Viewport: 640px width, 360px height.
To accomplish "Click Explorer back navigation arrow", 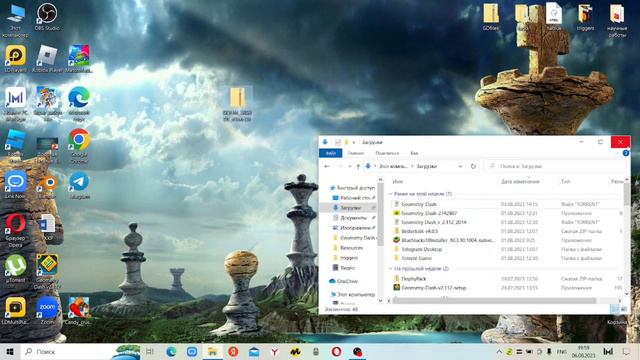I will 327,166.
